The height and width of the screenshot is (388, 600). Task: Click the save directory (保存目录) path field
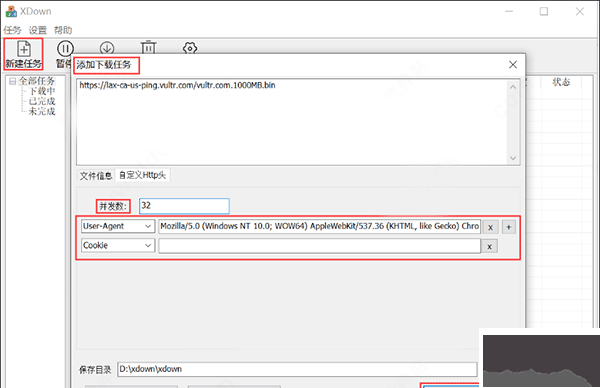click(297, 369)
